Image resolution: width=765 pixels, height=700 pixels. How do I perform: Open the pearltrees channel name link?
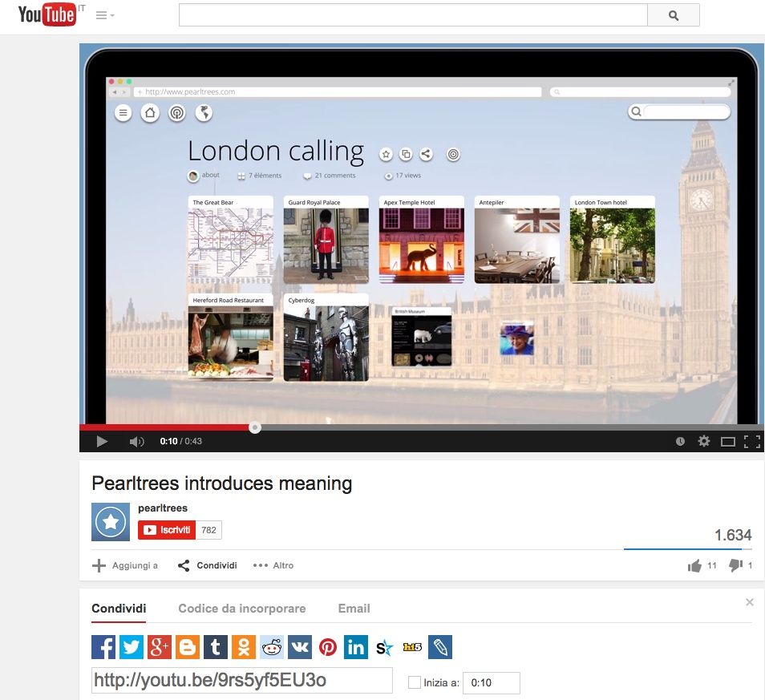[163, 508]
